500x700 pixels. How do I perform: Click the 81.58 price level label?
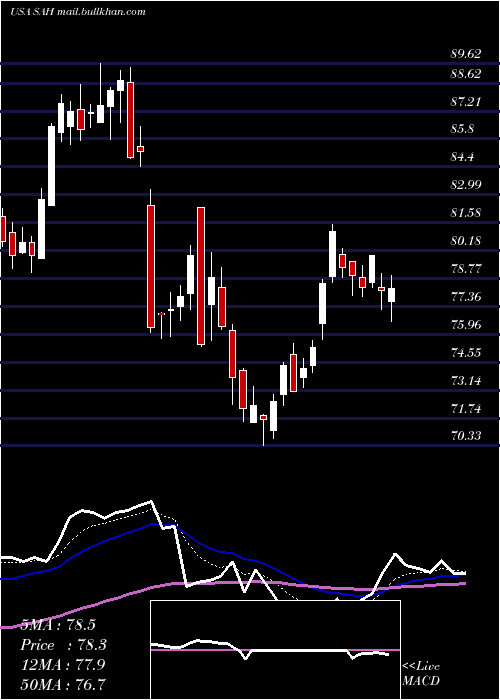pos(466,213)
